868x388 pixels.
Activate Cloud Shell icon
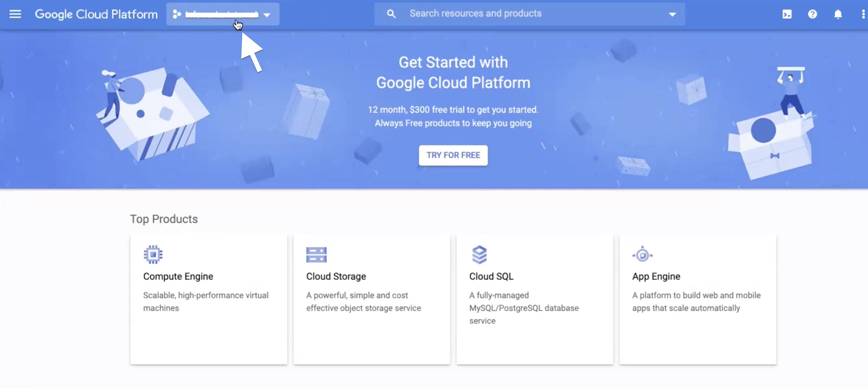point(787,14)
